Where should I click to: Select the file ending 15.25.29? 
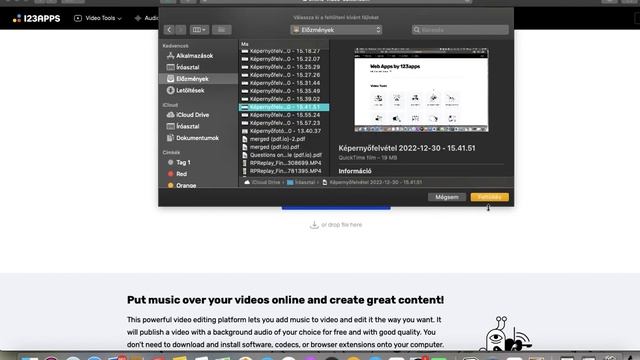pyautogui.click(x=284, y=67)
